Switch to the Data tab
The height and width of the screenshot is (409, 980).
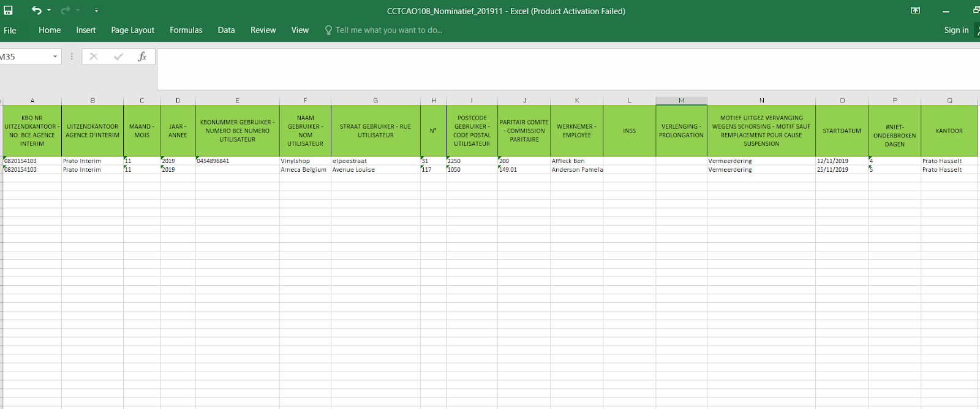point(226,30)
